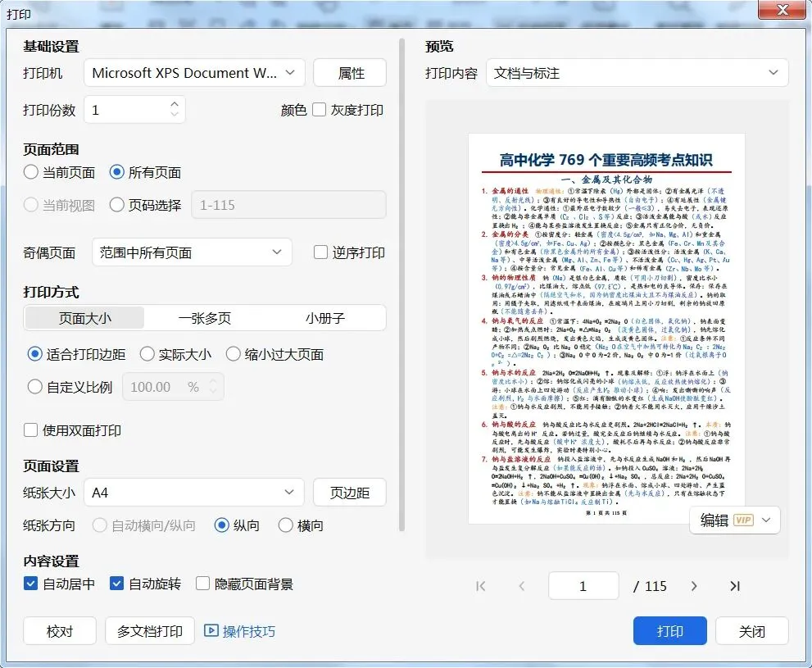812x668 pixels.
Task: Open the 纸张大小 A4 dropdown
Action: [193, 492]
